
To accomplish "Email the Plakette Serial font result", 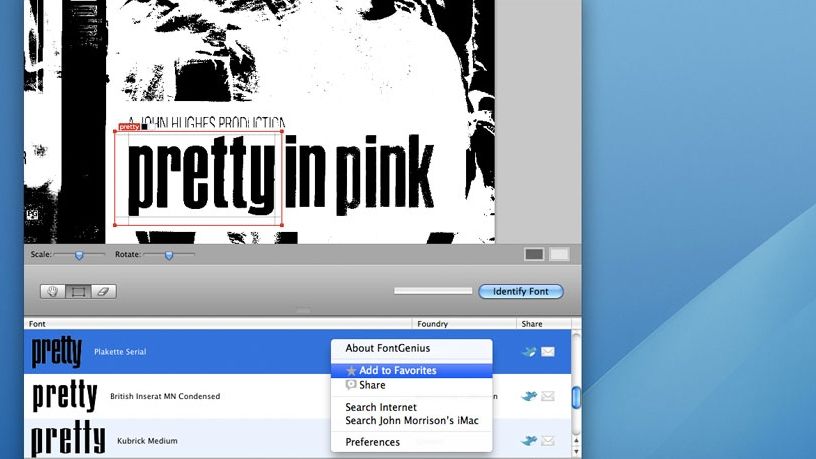I will click(x=548, y=352).
